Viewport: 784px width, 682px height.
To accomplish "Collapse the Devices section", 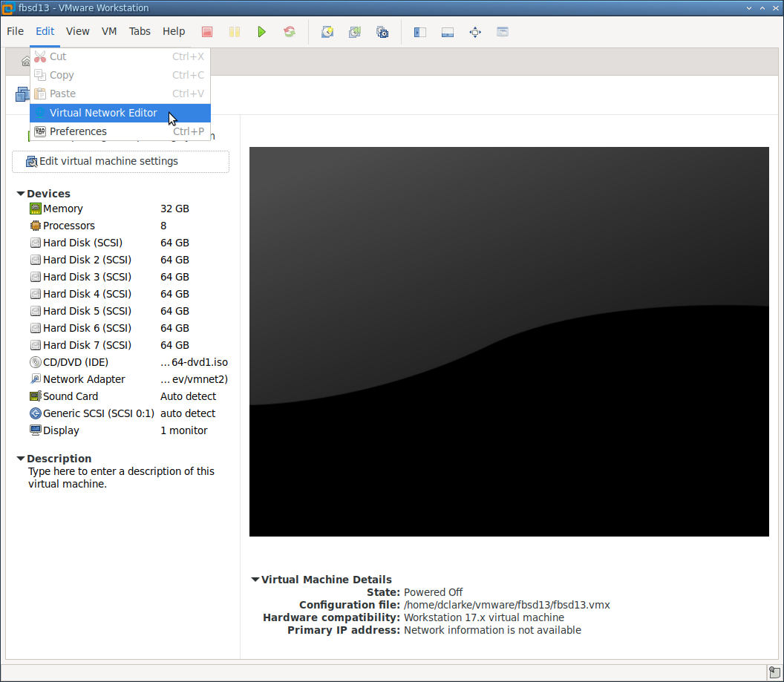I will (21, 194).
